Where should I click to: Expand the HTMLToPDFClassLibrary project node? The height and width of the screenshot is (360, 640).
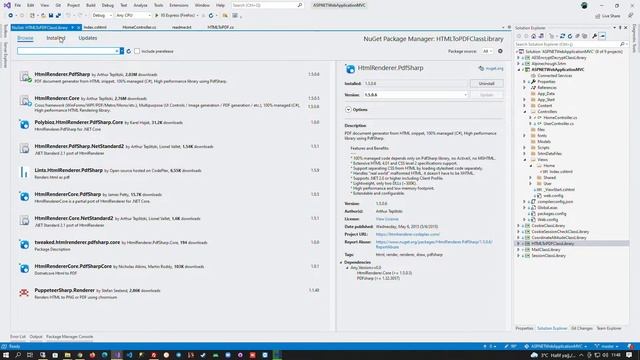click(519, 244)
